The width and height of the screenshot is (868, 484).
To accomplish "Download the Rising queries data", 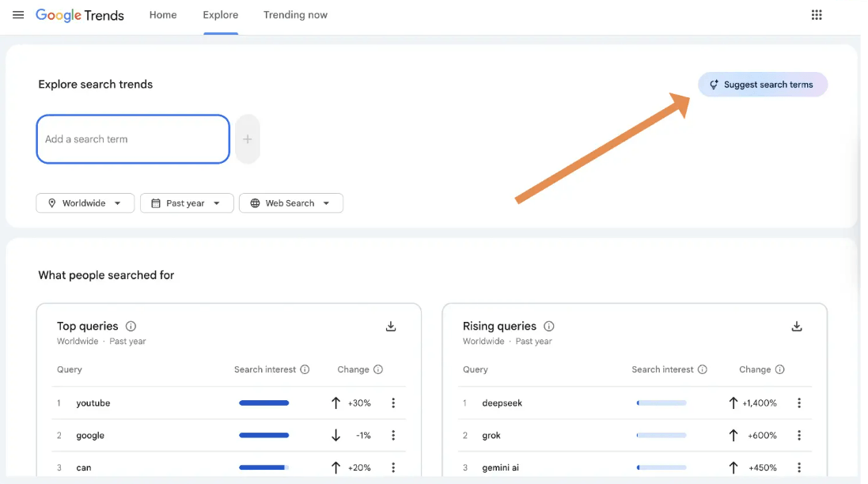I will (797, 327).
